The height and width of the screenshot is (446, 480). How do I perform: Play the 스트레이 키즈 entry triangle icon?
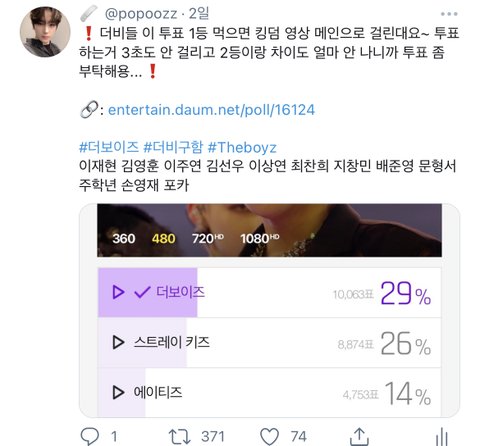pyautogui.click(x=118, y=342)
